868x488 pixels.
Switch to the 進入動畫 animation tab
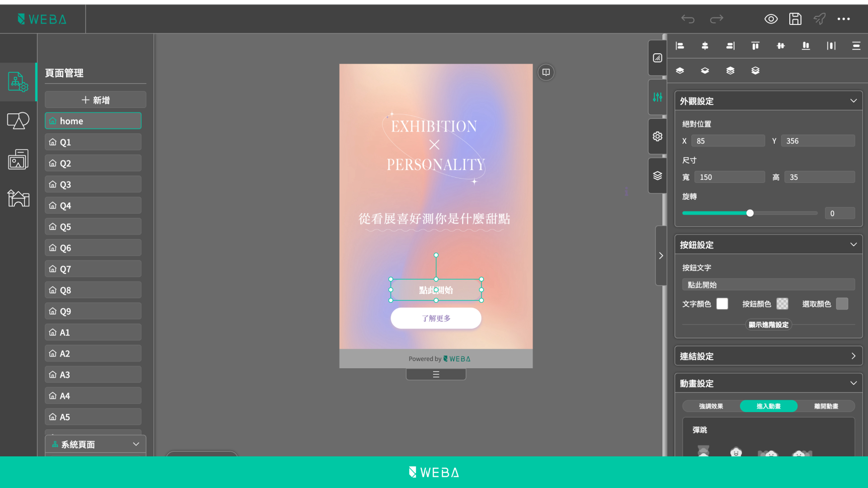(769, 406)
